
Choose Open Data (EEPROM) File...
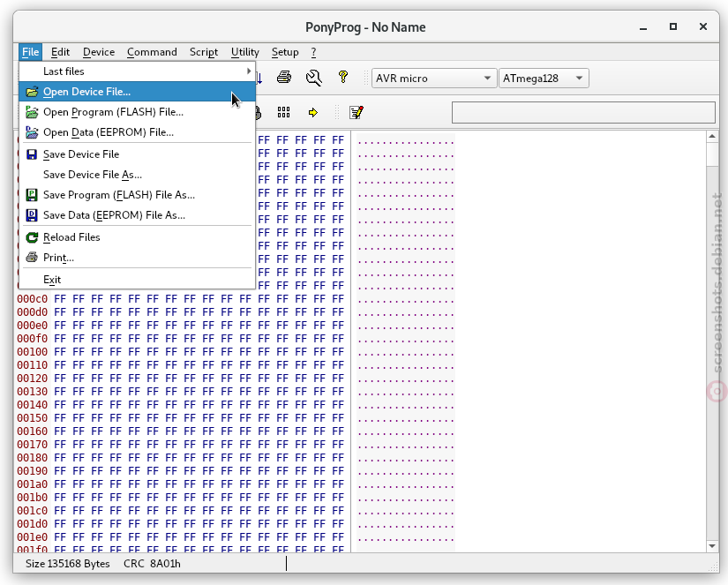pos(138,132)
